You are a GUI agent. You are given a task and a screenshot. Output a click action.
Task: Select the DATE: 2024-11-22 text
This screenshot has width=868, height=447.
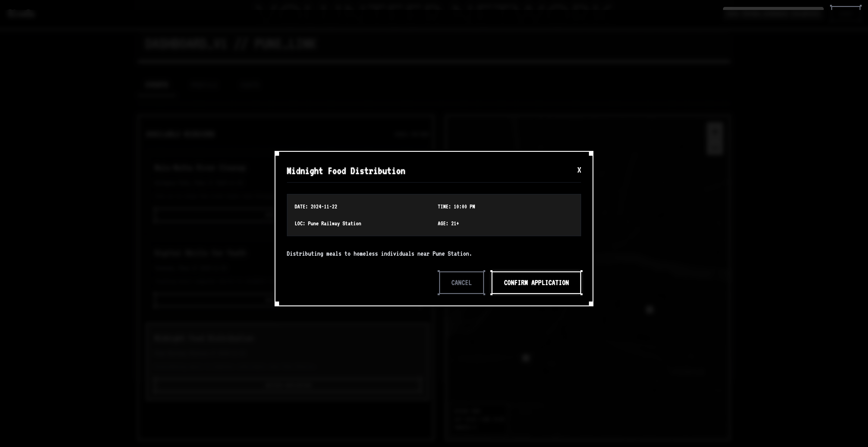tap(316, 207)
